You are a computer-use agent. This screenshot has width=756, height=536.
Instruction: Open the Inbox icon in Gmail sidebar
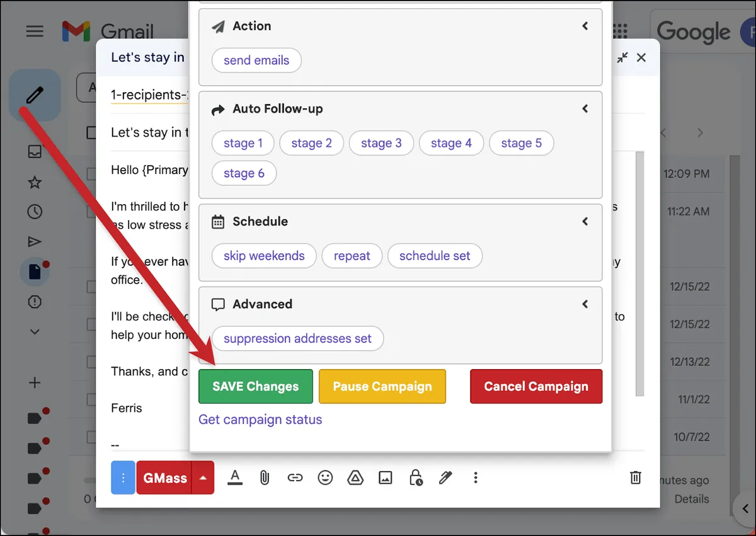click(35, 152)
